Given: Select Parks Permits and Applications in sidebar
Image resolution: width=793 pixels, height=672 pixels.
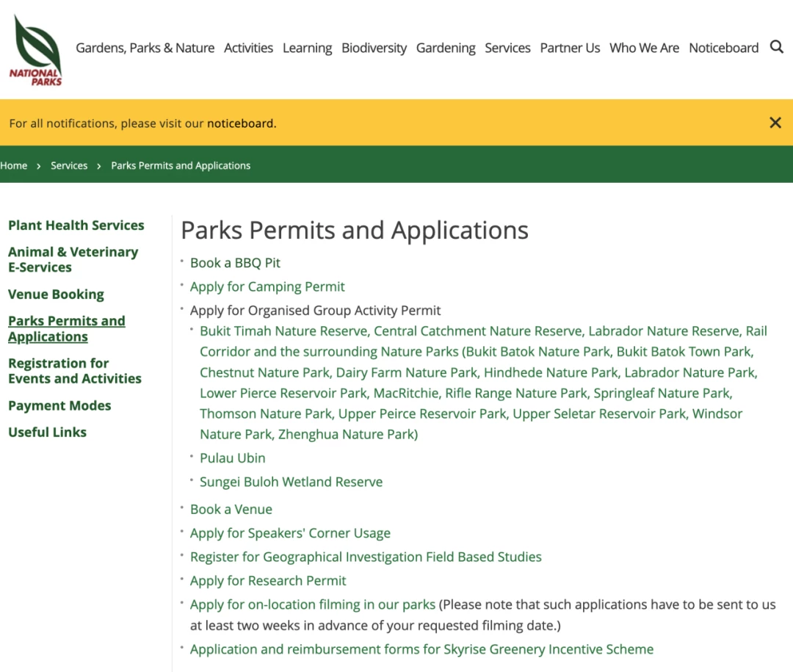Looking at the screenshot, I should (x=66, y=328).
